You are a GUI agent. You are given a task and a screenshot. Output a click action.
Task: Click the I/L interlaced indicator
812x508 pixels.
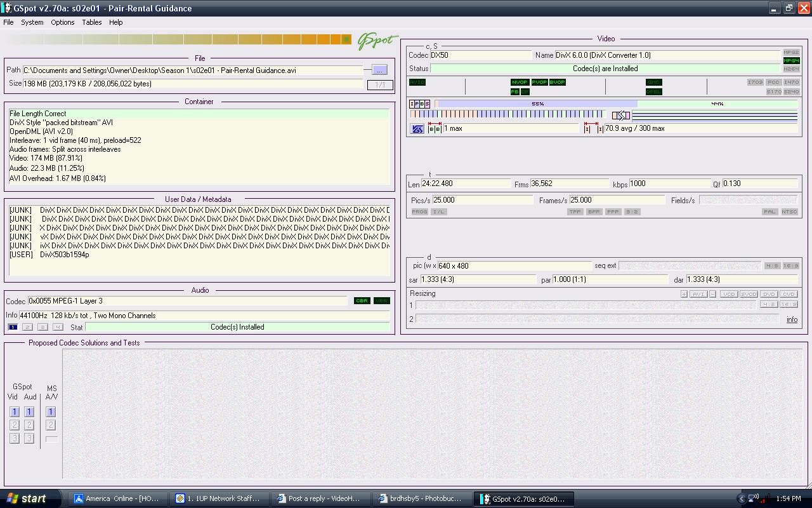click(x=439, y=212)
